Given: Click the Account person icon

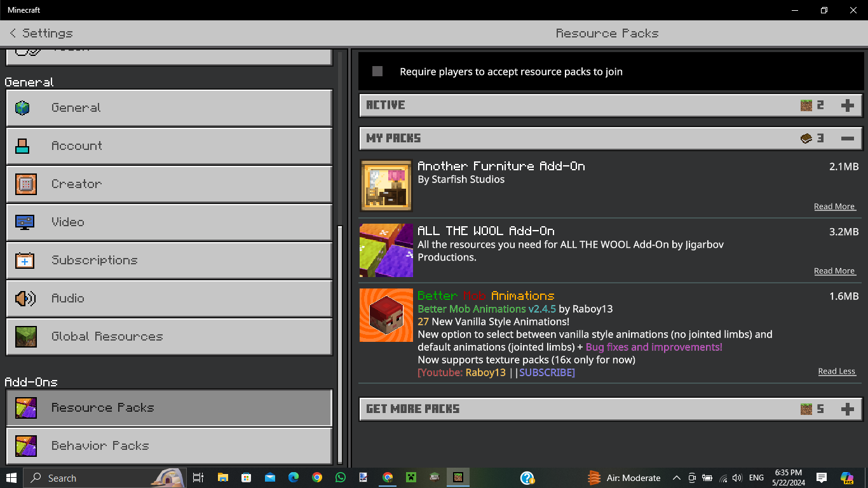Looking at the screenshot, I should pos(23,146).
